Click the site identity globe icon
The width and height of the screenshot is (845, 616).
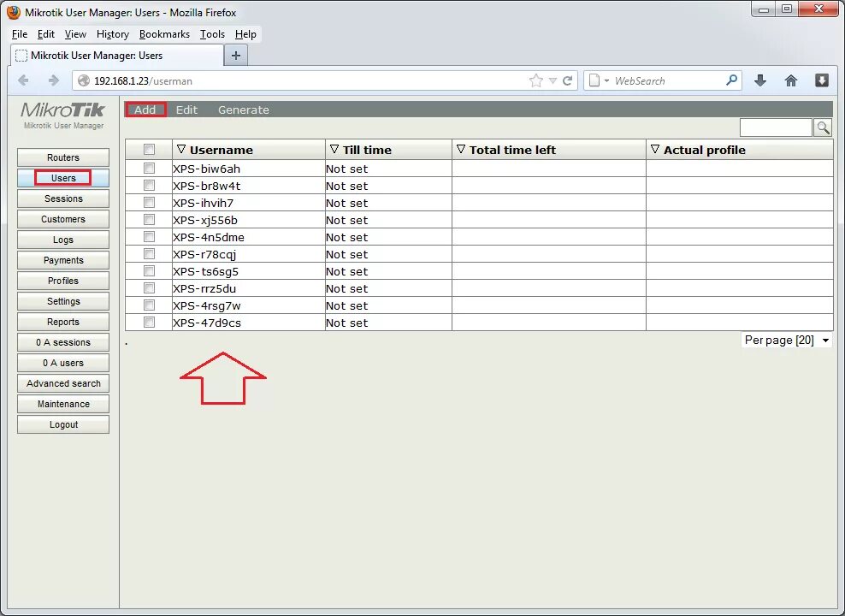84,80
